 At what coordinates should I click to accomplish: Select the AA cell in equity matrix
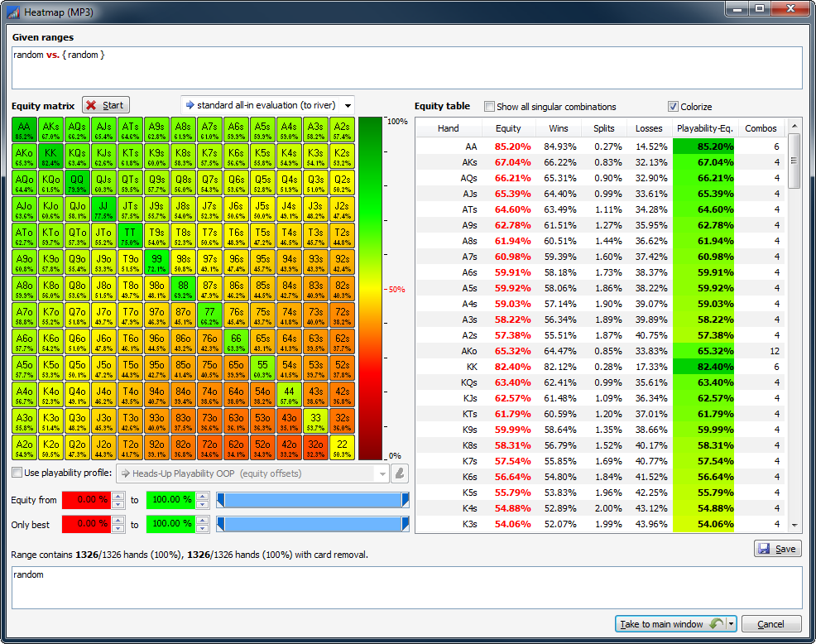pyautogui.click(x=25, y=130)
